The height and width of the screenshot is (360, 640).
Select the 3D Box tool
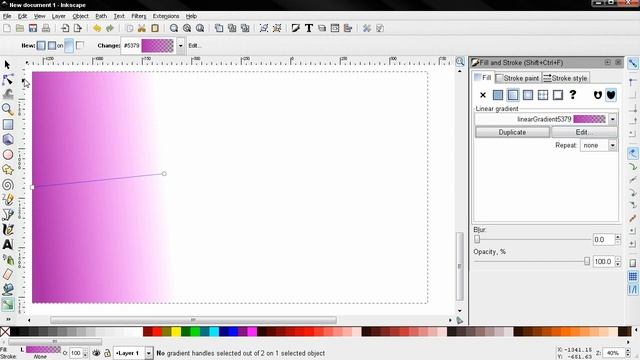point(7,139)
